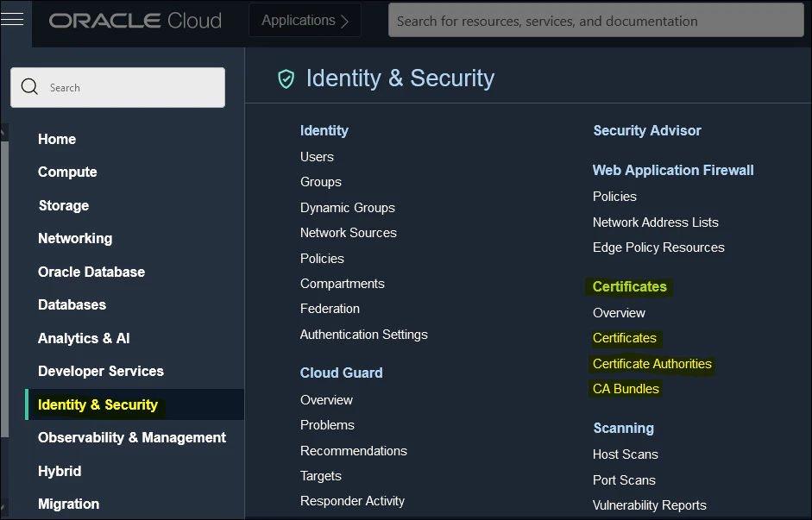The height and width of the screenshot is (520, 812).
Task: Open Network Address Lists link
Action: (656, 222)
